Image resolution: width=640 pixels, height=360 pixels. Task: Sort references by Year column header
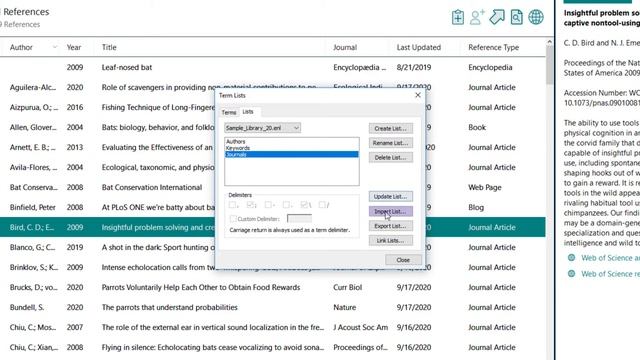[x=74, y=47]
